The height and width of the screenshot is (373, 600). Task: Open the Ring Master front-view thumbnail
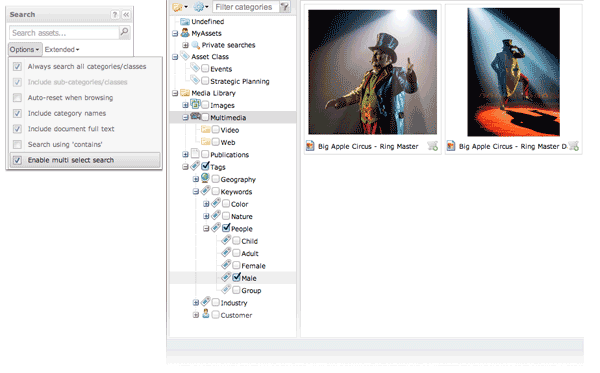pos(372,72)
